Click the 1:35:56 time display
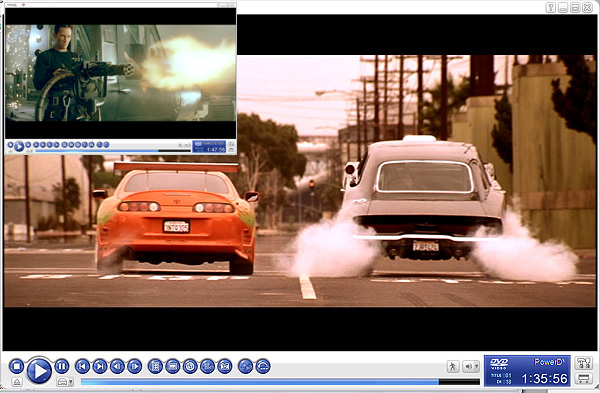This screenshot has height=393, width=600. (544, 379)
